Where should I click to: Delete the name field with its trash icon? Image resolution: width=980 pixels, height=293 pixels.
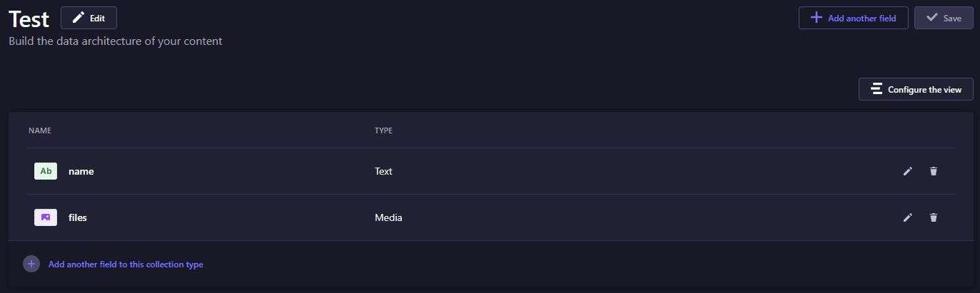tap(934, 171)
